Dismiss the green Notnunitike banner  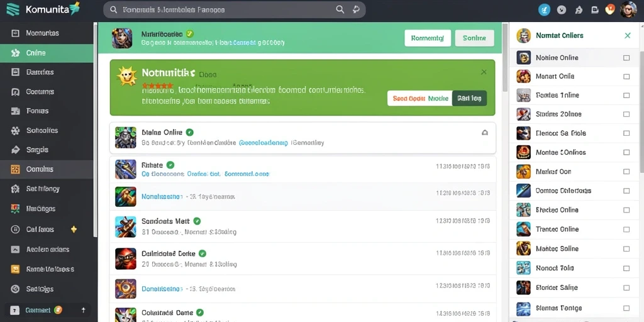[484, 72]
